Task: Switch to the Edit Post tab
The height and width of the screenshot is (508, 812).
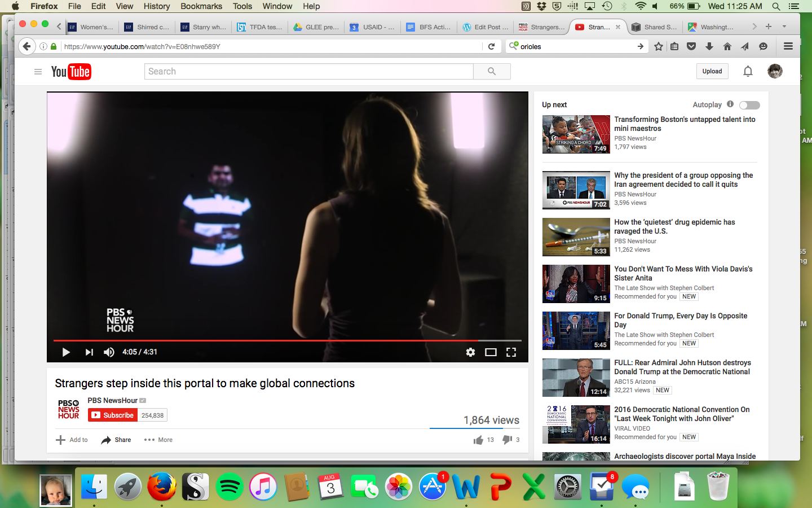Action: point(486,27)
